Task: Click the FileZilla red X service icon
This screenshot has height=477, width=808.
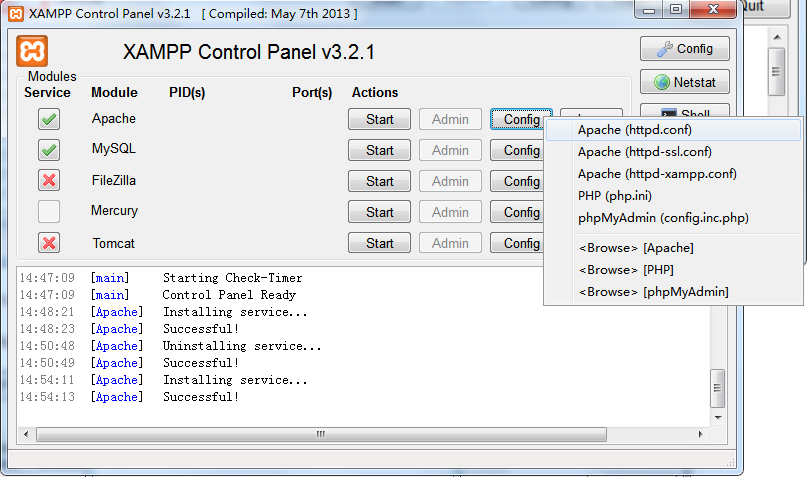Action: pyautogui.click(x=49, y=180)
